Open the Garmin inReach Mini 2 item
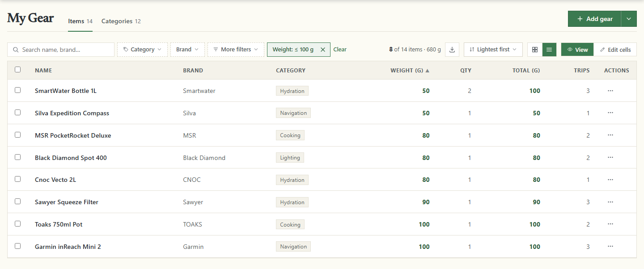This screenshot has height=269, width=644. [x=68, y=247]
